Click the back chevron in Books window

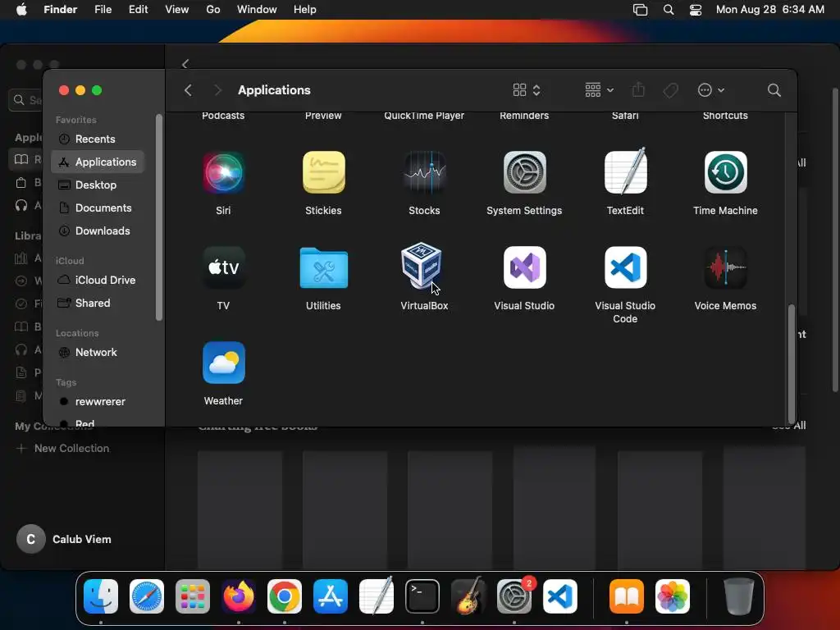click(185, 64)
